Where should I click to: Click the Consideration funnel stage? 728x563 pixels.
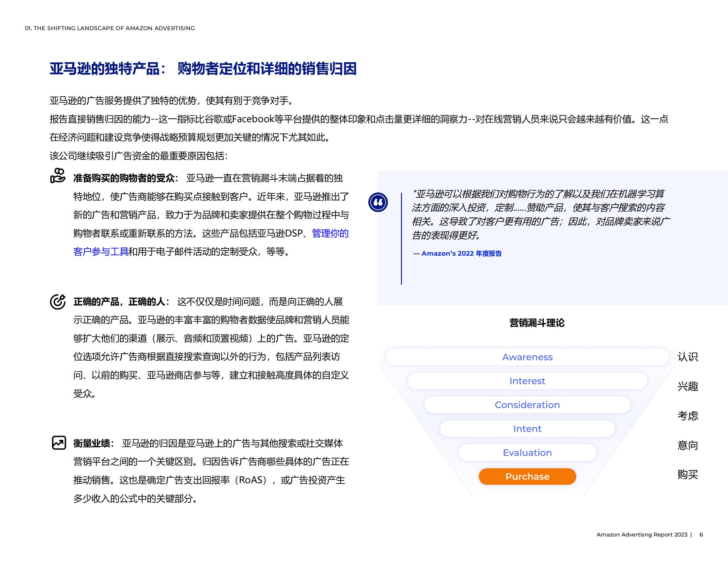tap(527, 405)
